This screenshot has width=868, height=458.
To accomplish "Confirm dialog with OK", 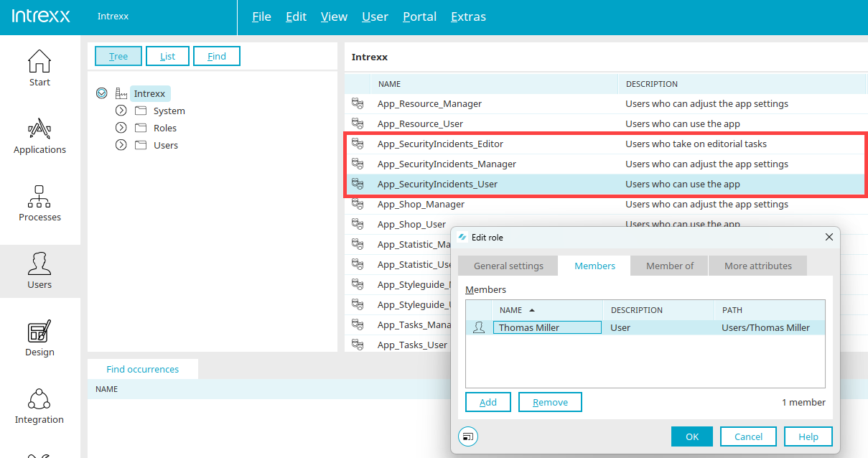I will tap(692, 436).
